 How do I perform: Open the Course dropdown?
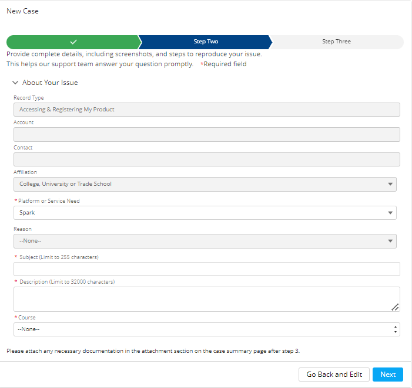pyautogui.click(x=206, y=329)
